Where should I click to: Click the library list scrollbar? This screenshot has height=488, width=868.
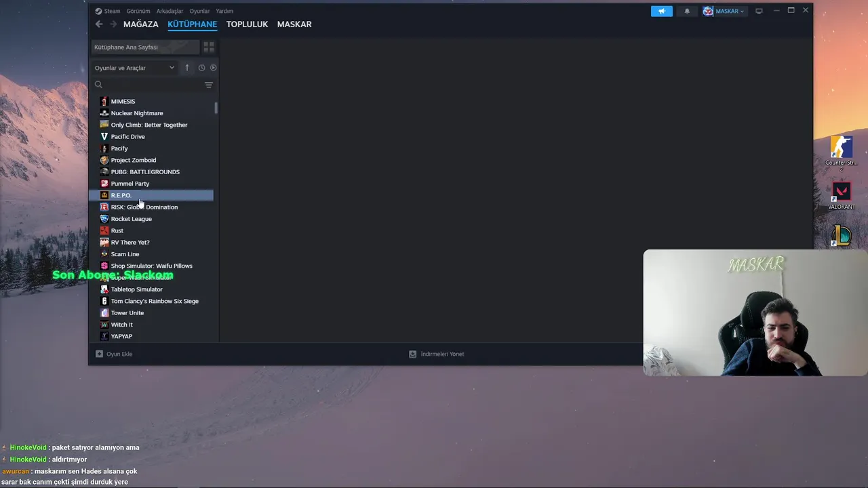[216, 108]
